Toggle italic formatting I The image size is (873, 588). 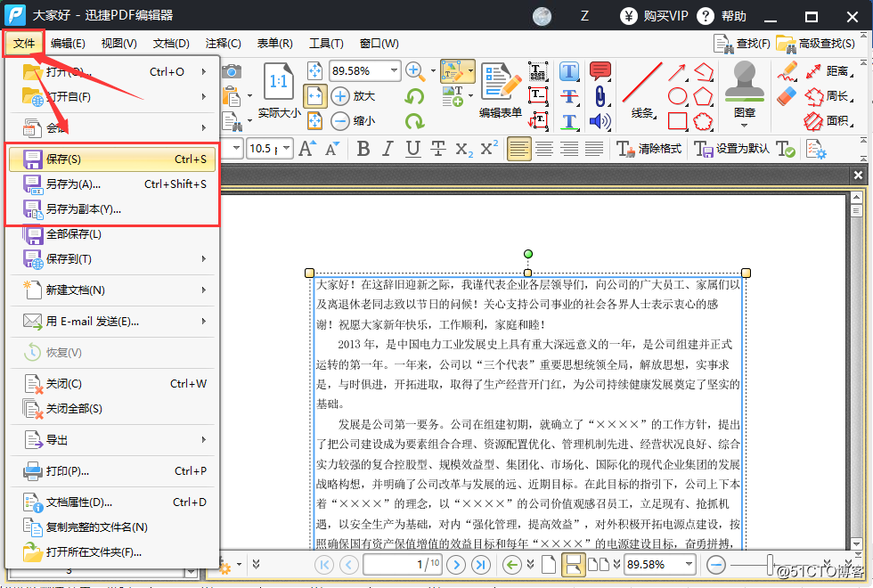click(388, 149)
